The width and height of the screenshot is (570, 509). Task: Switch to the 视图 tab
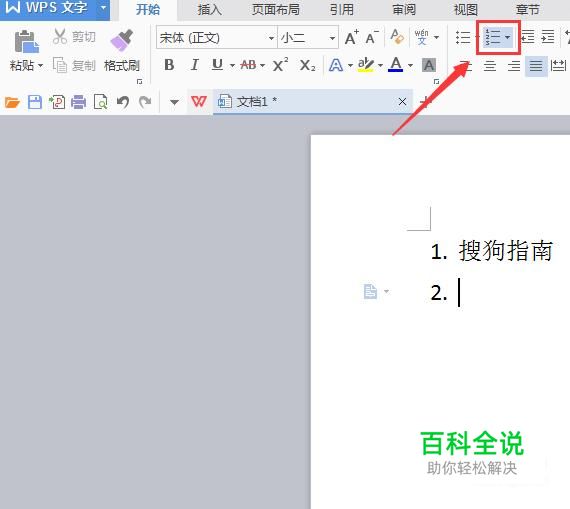point(466,9)
